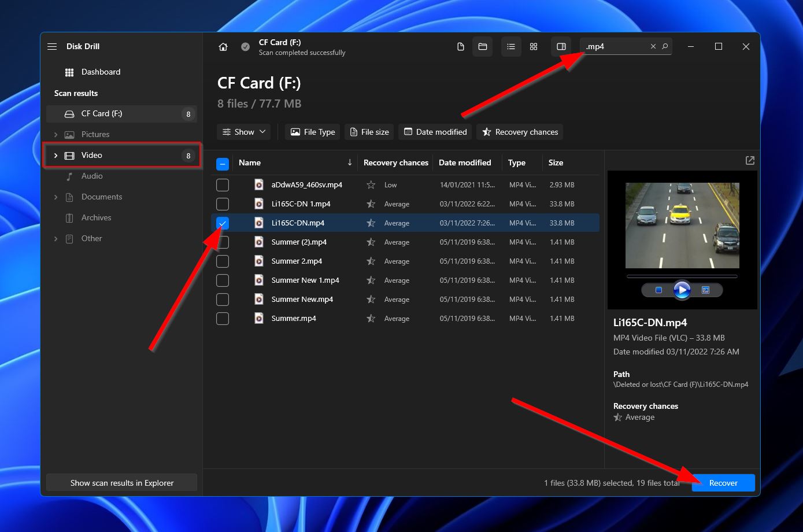Open the Show dropdown filter
The width and height of the screenshot is (803, 532).
coord(244,132)
